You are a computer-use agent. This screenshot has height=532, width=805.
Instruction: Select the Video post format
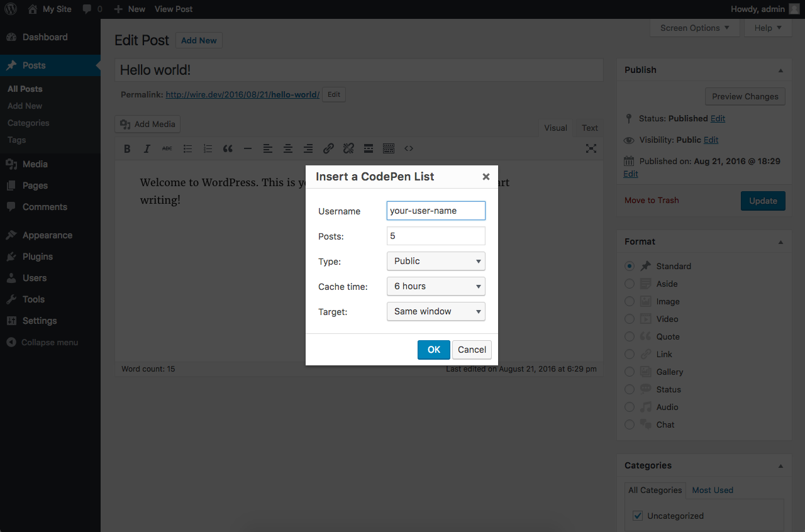(630, 319)
